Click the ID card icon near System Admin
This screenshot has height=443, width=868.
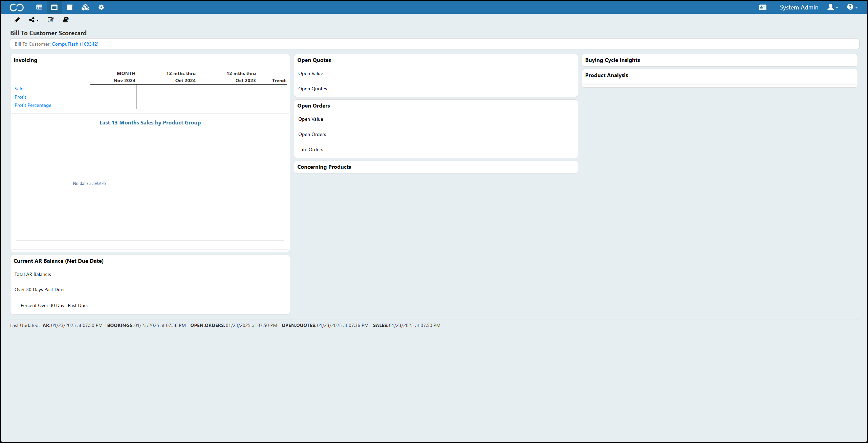pyautogui.click(x=763, y=7)
